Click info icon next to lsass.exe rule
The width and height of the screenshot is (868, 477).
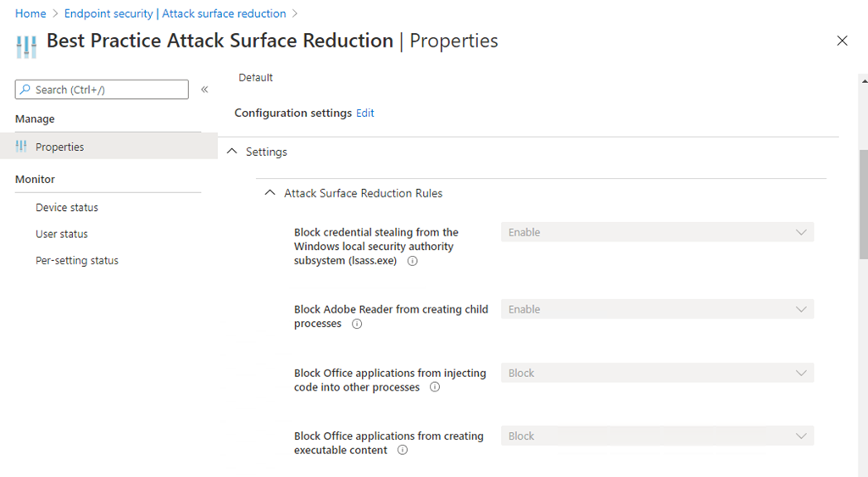[x=413, y=261]
